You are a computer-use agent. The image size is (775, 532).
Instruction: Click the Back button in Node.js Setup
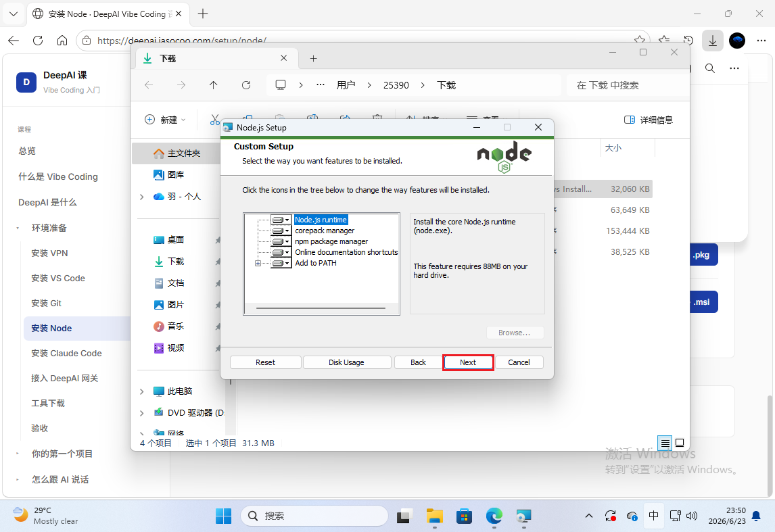pyautogui.click(x=418, y=362)
